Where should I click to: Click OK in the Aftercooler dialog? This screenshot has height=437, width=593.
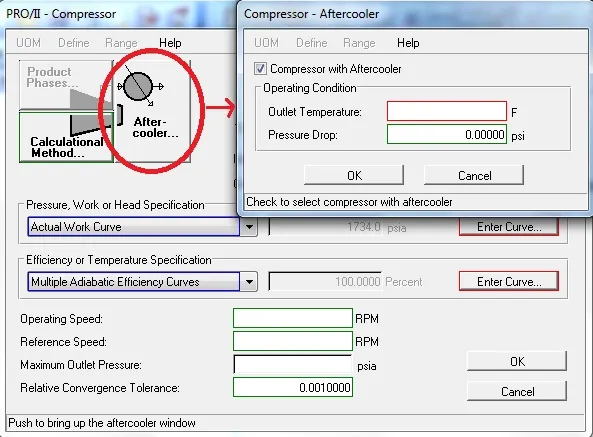coord(354,175)
